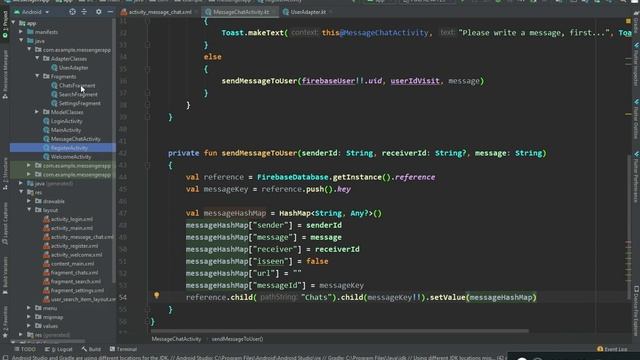Click MessageChatActivity breadcrumb below editor
Screen dimensions: 640x360
tap(176, 339)
